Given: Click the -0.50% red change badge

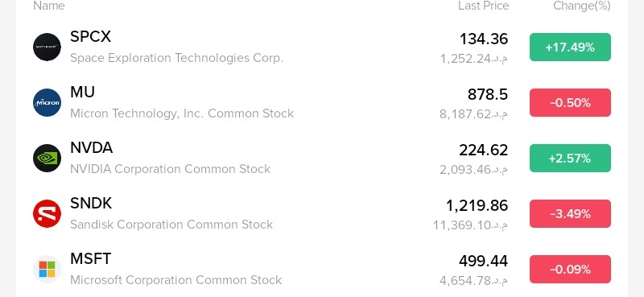Looking at the screenshot, I should (x=570, y=103).
